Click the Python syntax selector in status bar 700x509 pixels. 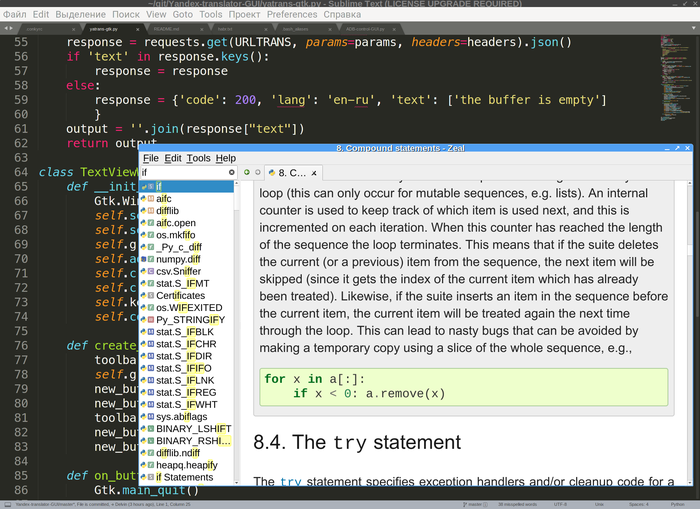pyautogui.click(x=677, y=504)
